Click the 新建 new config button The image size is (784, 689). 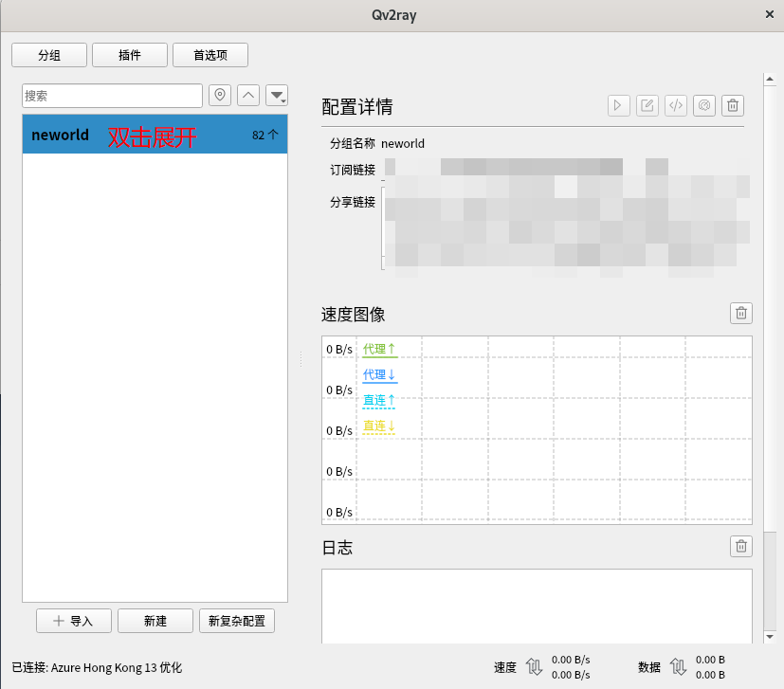click(x=155, y=621)
